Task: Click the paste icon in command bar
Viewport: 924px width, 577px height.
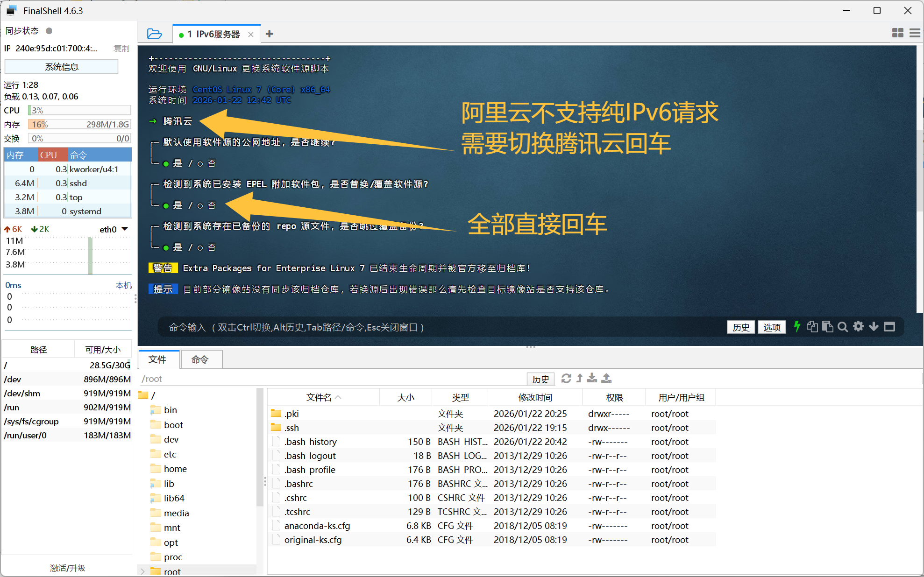Action: [x=827, y=327]
